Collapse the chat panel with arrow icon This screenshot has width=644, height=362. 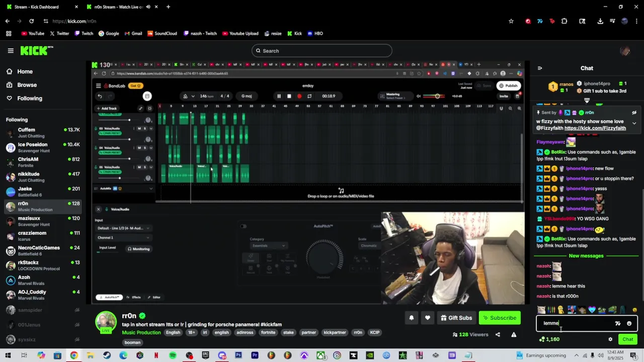point(540,68)
